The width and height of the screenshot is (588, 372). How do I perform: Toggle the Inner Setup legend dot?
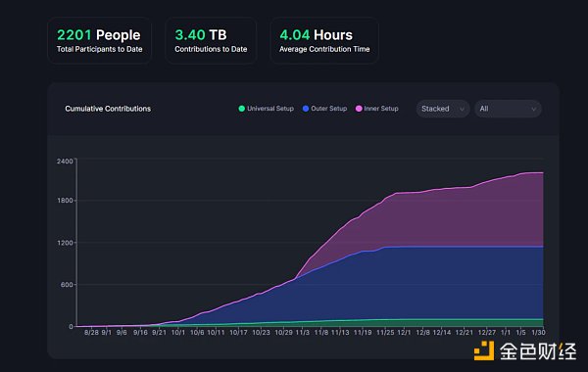point(359,109)
